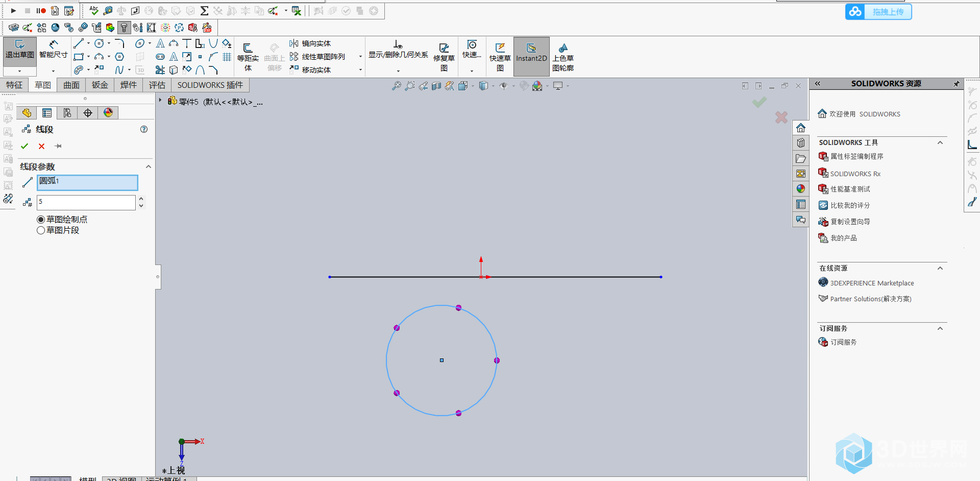Click Linear Sketch Pattern (线性草图阵列)
This screenshot has width=980, height=481.
317,57
